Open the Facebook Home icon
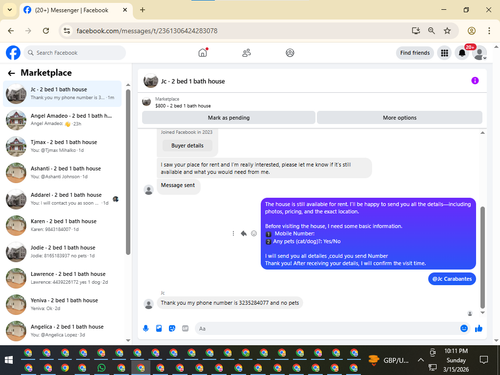500x375 pixels. (203, 53)
